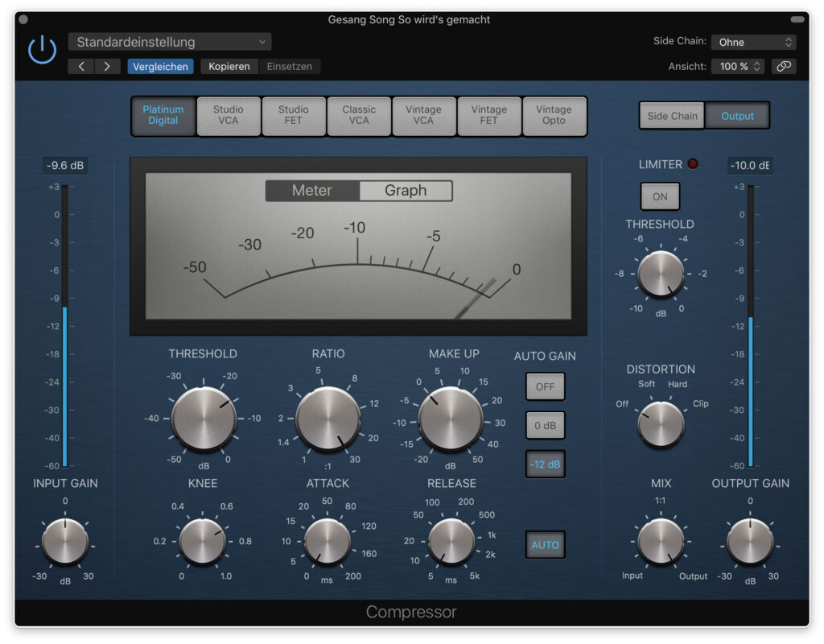Click the Input Gain knob
Viewport: 824px width, 644px height.
[x=65, y=542]
